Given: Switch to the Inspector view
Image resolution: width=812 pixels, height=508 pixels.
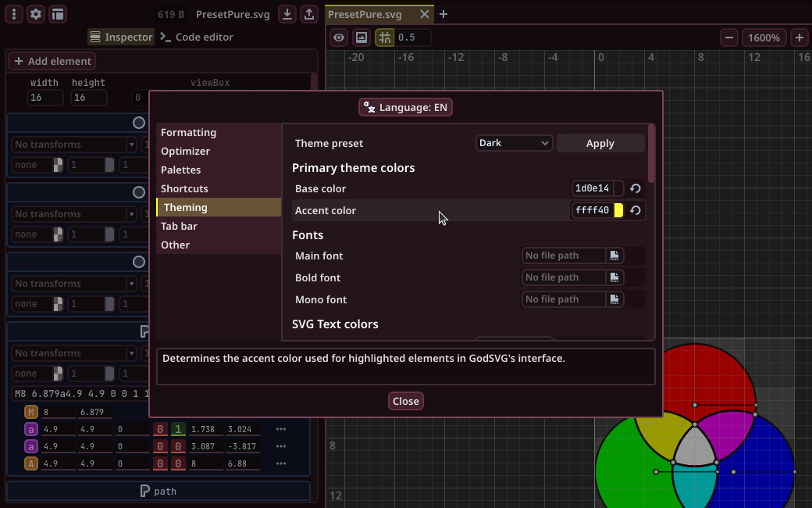Looking at the screenshot, I should tap(121, 37).
